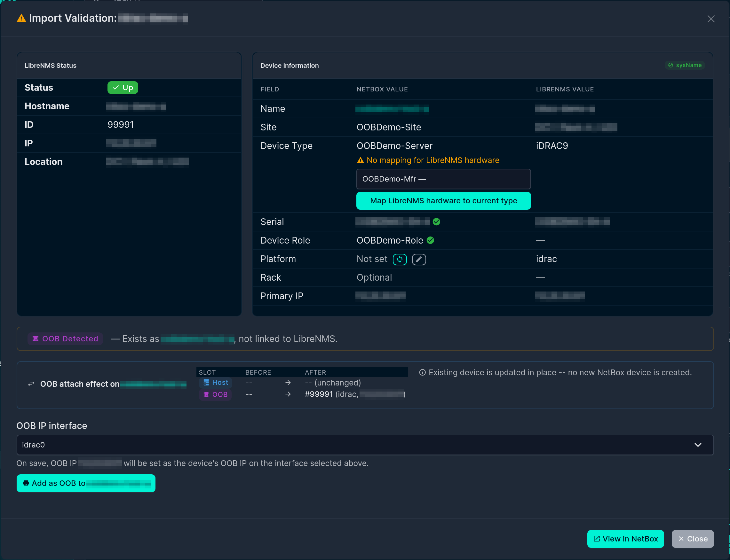Open the OOBDemo-Mfr device type selector

(443, 179)
